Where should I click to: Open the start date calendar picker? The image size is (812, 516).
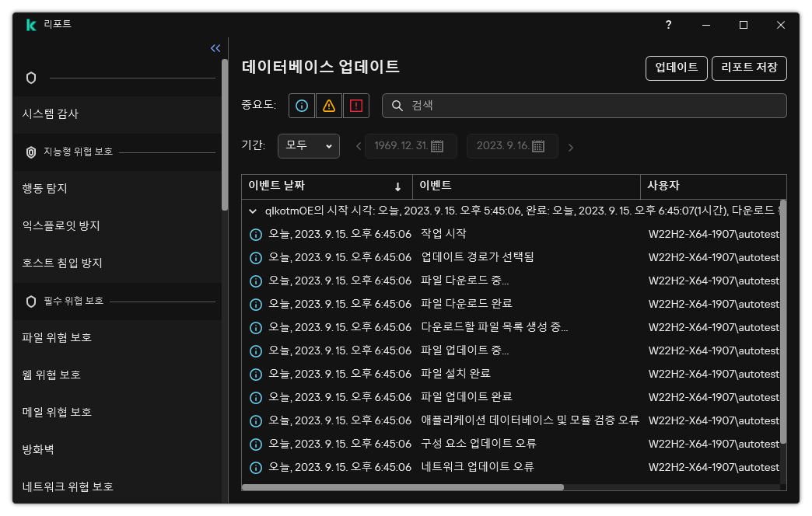click(x=438, y=145)
